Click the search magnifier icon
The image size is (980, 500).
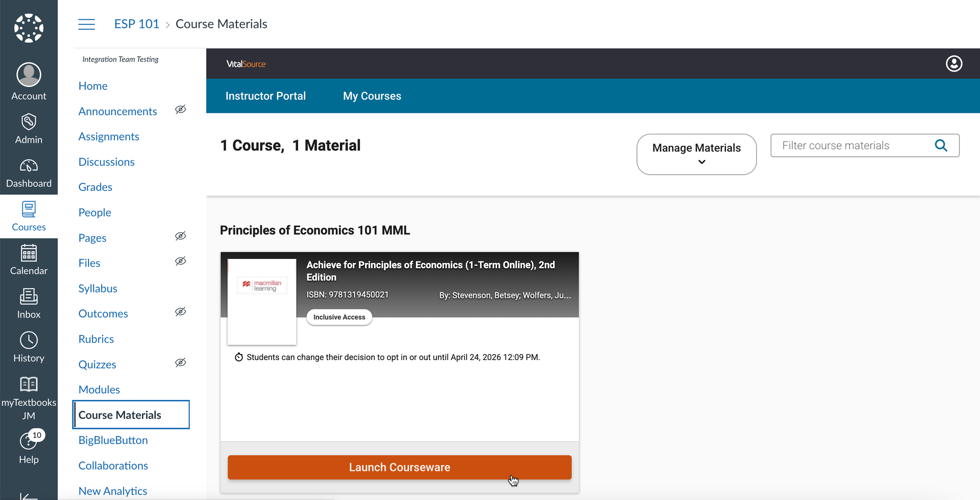click(x=941, y=146)
